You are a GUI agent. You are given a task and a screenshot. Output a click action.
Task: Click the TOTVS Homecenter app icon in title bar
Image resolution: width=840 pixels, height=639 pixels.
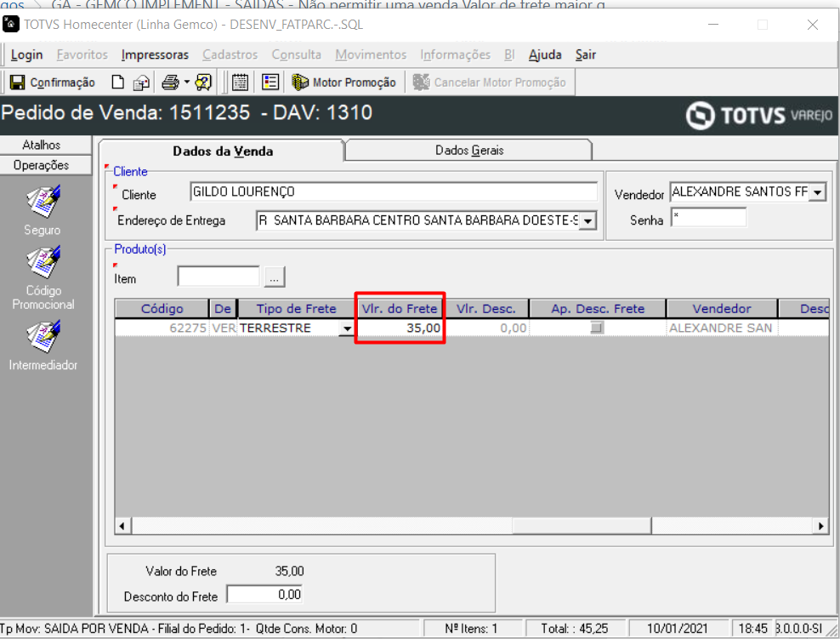click(11, 24)
